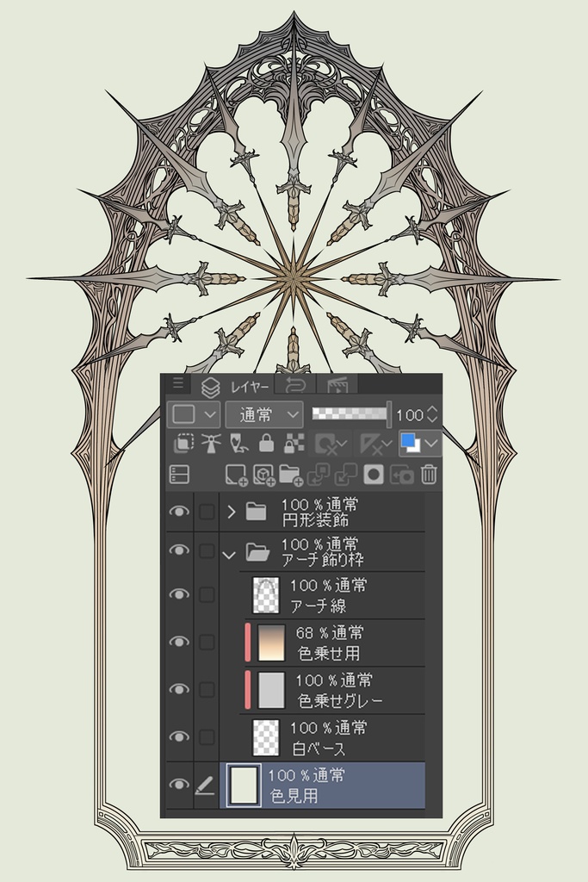Set as draft layer pencil icon
588x882 pixels.
click(239, 444)
